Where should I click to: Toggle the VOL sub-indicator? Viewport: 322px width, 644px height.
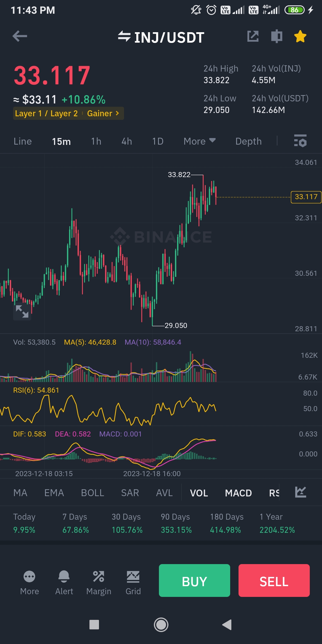click(x=199, y=493)
